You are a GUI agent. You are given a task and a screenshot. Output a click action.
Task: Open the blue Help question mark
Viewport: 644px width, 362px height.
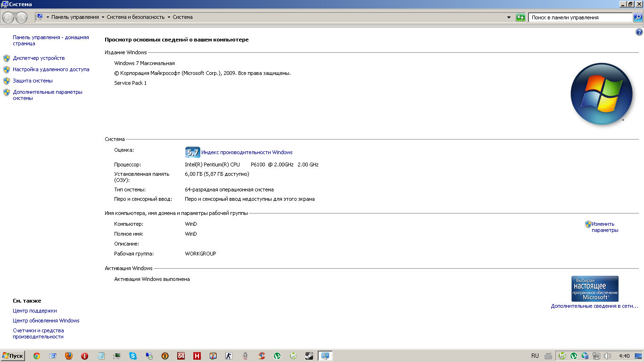pos(639,33)
